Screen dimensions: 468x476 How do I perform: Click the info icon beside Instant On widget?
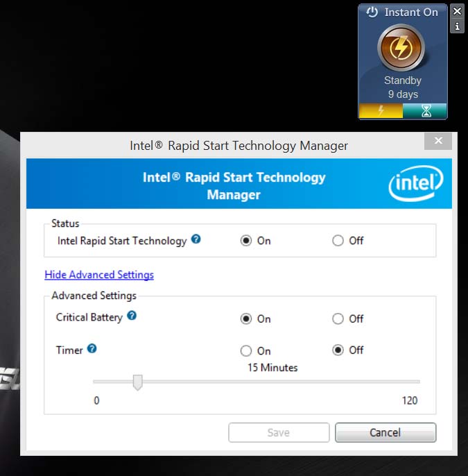pos(457,26)
